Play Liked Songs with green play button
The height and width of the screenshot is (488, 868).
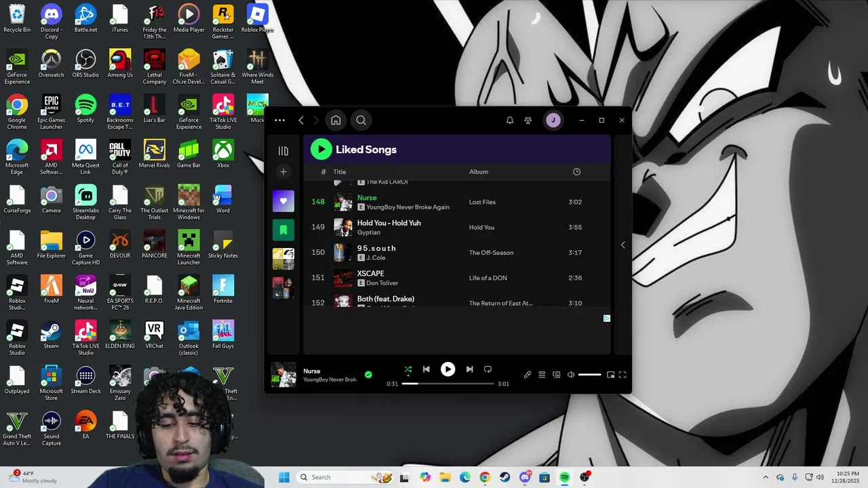click(321, 150)
